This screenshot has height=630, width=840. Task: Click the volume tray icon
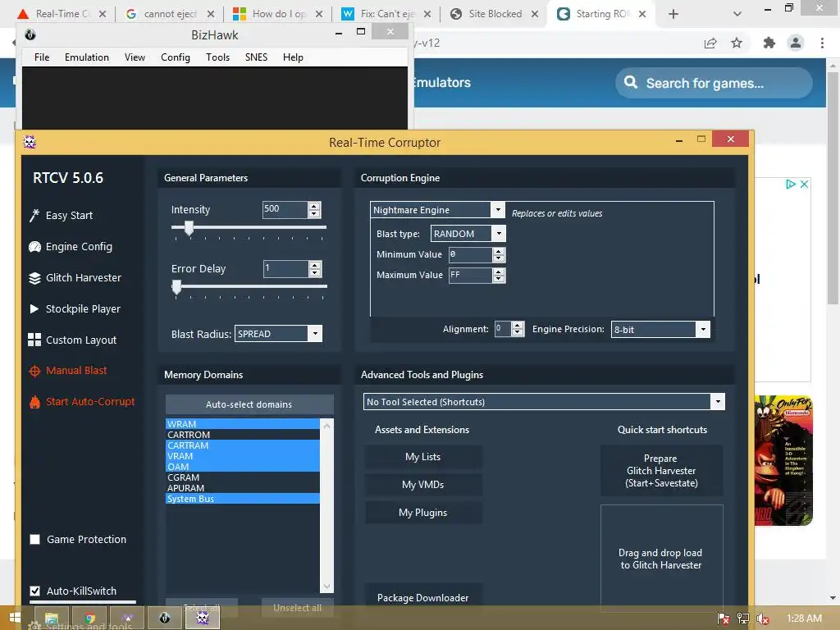762,619
